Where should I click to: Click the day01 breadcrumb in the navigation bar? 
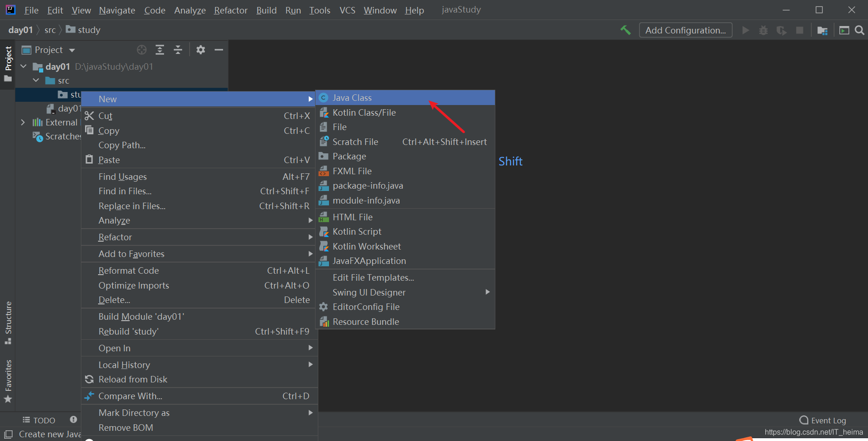20,30
